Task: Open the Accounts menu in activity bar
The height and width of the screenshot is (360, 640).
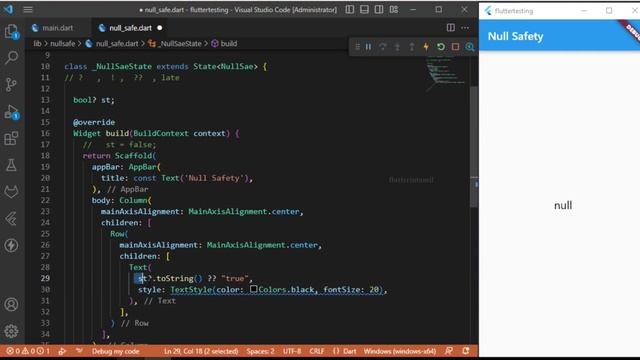Action: tap(11, 304)
